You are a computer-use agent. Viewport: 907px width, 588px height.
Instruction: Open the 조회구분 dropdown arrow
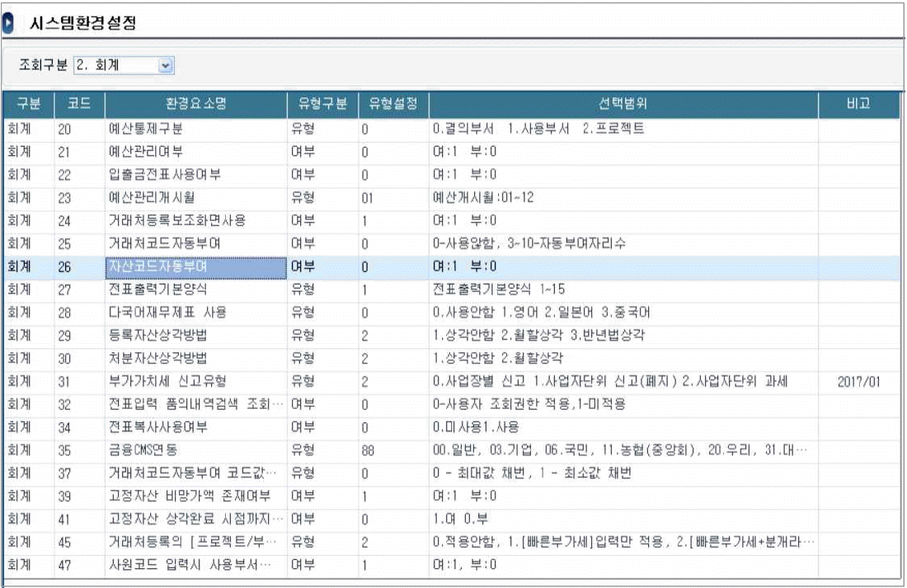pyautogui.click(x=166, y=65)
